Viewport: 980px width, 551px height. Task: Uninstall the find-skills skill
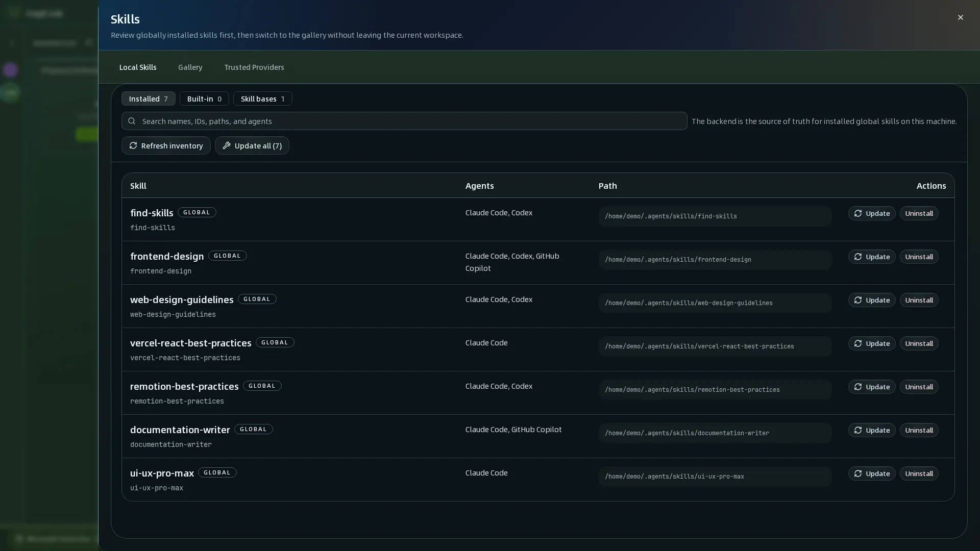click(919, 213)
